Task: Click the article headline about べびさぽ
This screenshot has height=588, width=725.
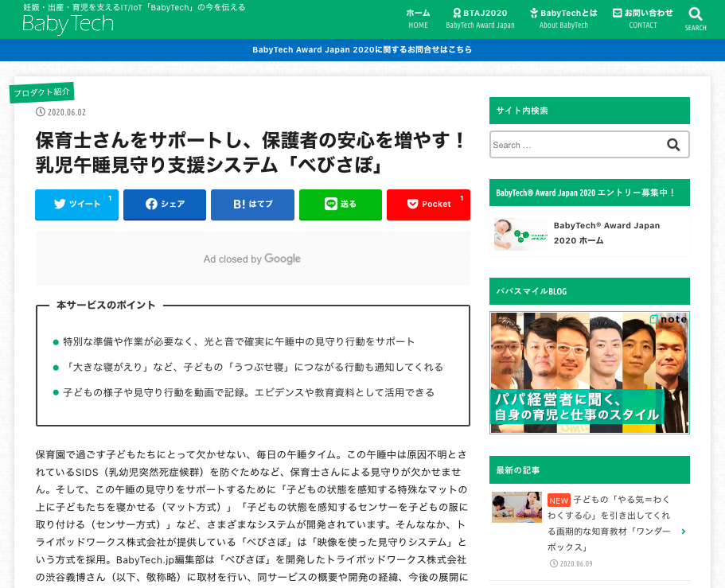Action: [x=250, y=153]
